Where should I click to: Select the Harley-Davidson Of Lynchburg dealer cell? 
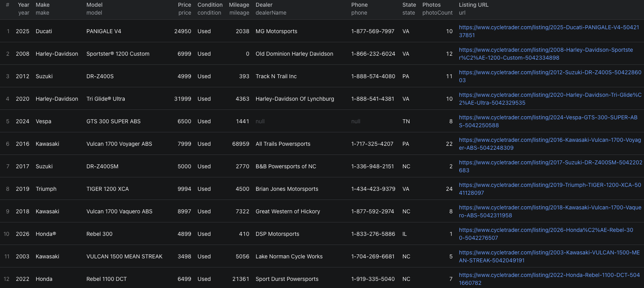(x=295, y=99)
